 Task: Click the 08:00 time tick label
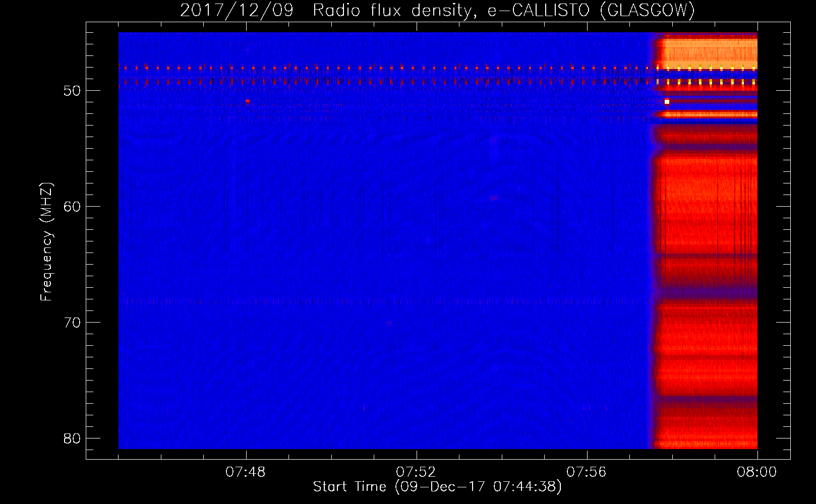pos(756,472)
